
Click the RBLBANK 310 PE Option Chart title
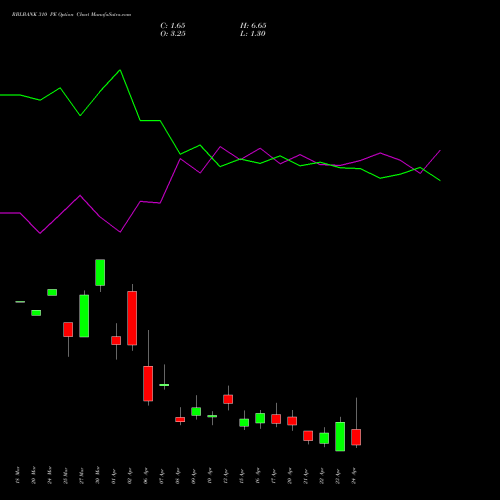coord(71,15)
